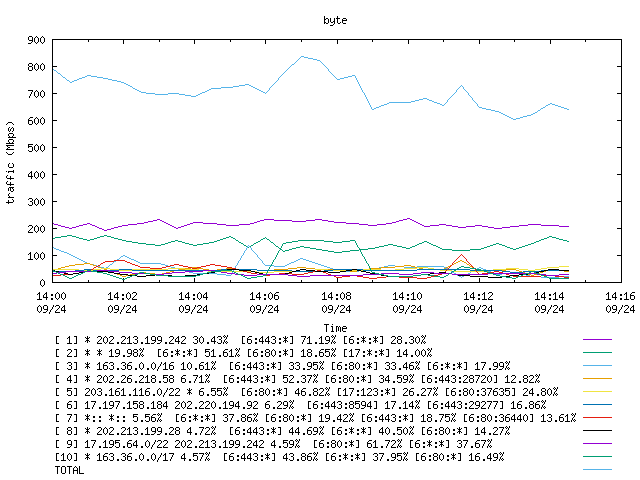The height and width of the screenshot is (480, 640).
Task: Click '[6:80:*] 61.72%' in legend row 9
Action: [357, 444]
